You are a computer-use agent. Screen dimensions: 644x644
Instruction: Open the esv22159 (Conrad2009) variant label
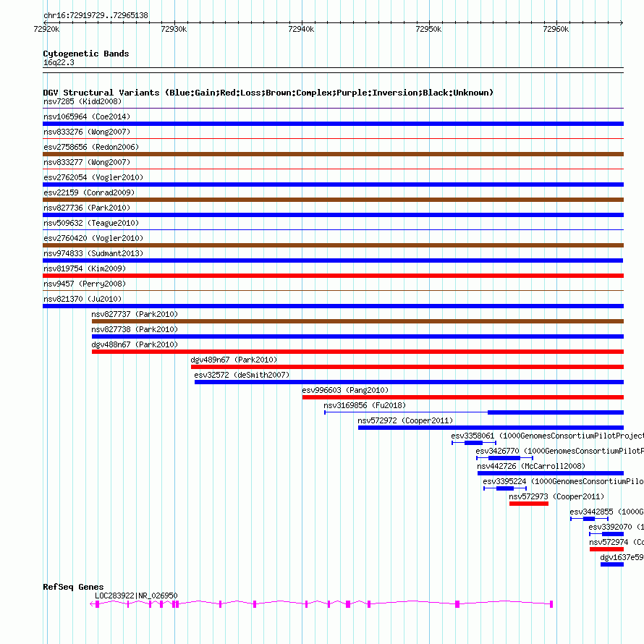coord(89,192)
